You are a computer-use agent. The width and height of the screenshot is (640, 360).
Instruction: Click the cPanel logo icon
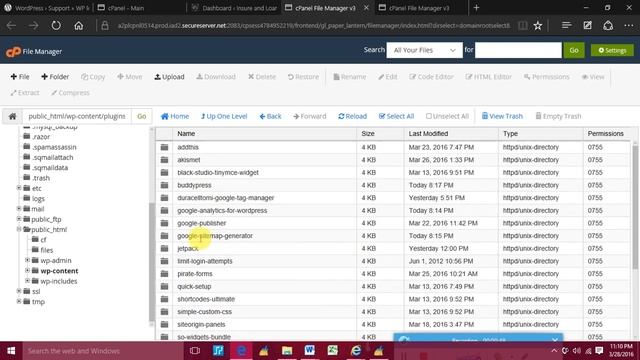pyautogui.click(x=13, y=52)
